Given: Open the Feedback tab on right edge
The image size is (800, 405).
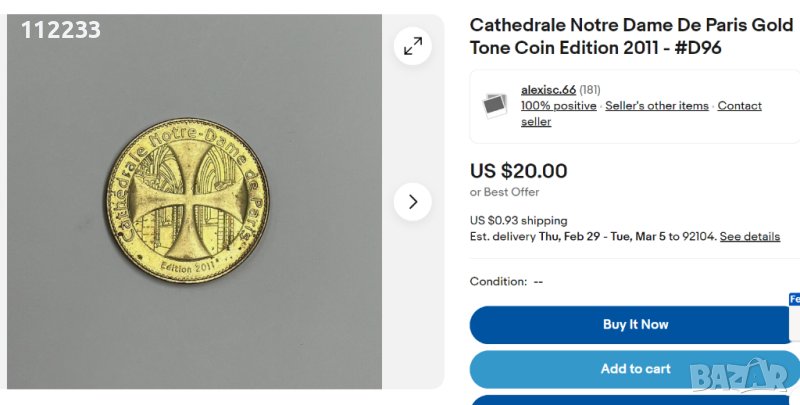Looking at the screenshot, I should (795, 299).
